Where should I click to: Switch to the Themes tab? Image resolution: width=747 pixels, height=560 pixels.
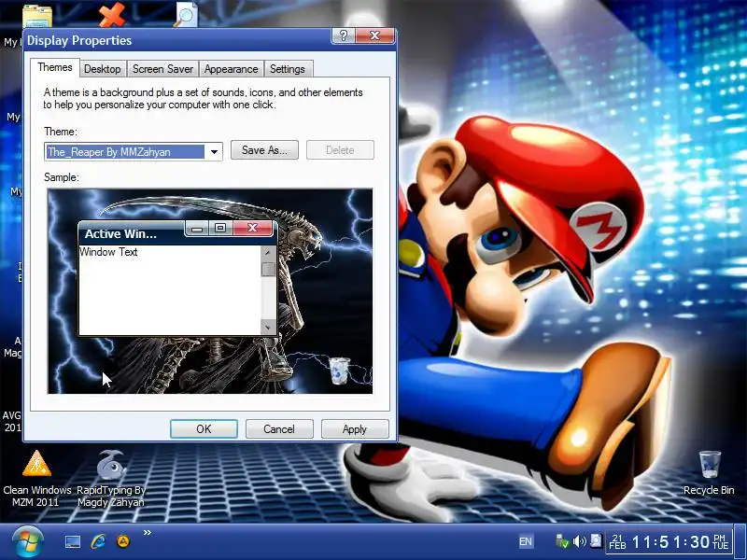point(55,67)
